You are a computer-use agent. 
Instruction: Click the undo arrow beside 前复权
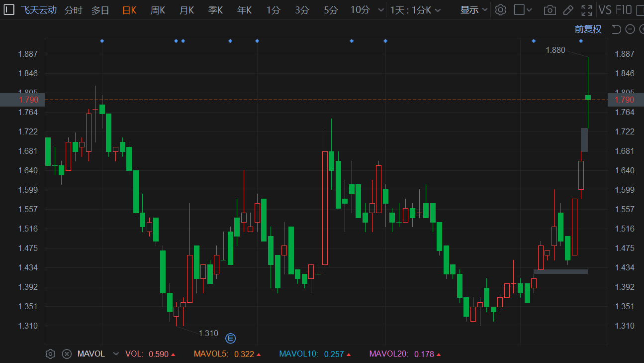click(616, 29)
